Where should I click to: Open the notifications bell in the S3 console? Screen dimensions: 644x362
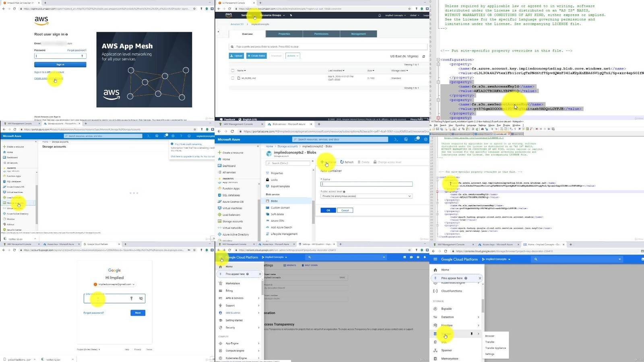coord(379,15)
